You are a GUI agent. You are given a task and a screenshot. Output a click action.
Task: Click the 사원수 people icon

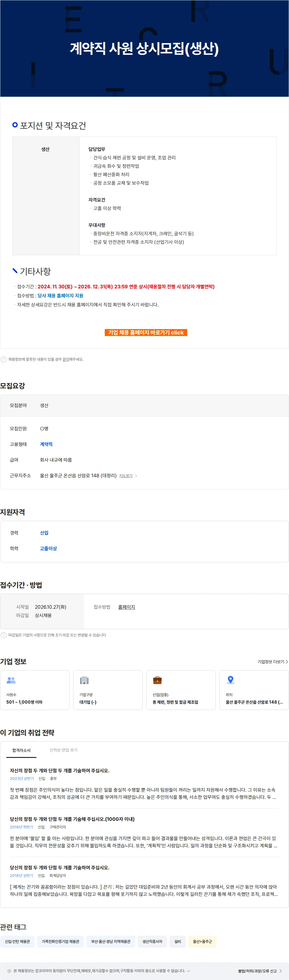(x=11, y=680)
